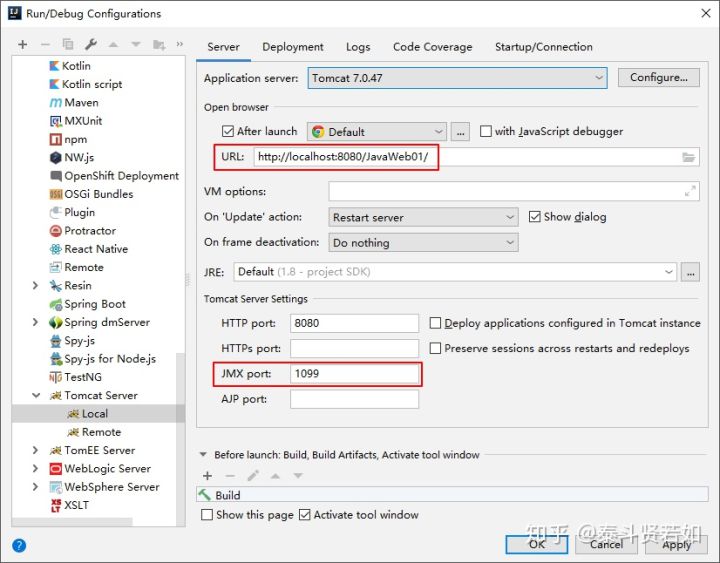Click the Configure... button
The image size is (720, 563).
(x=658, y=78)
